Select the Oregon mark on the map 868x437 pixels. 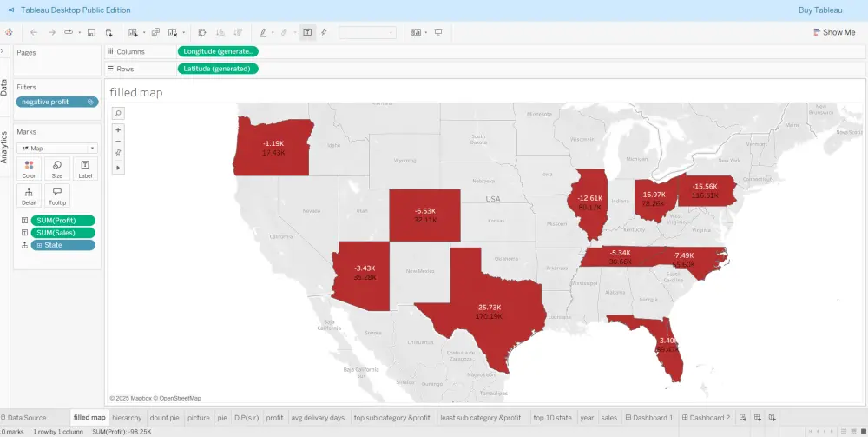(273, 147)
